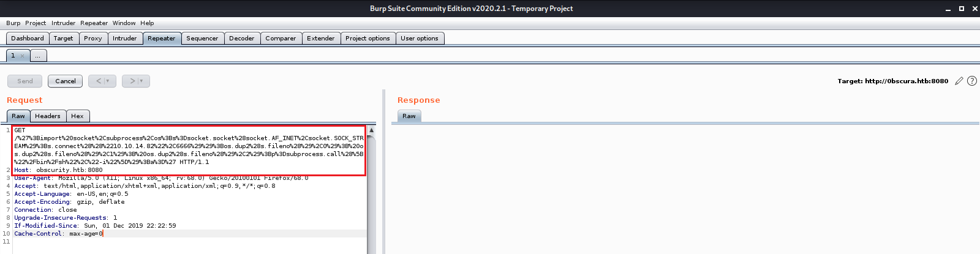Switch to the Dashboard tab
Screen dimensions: 980x254
click(28, 38)
